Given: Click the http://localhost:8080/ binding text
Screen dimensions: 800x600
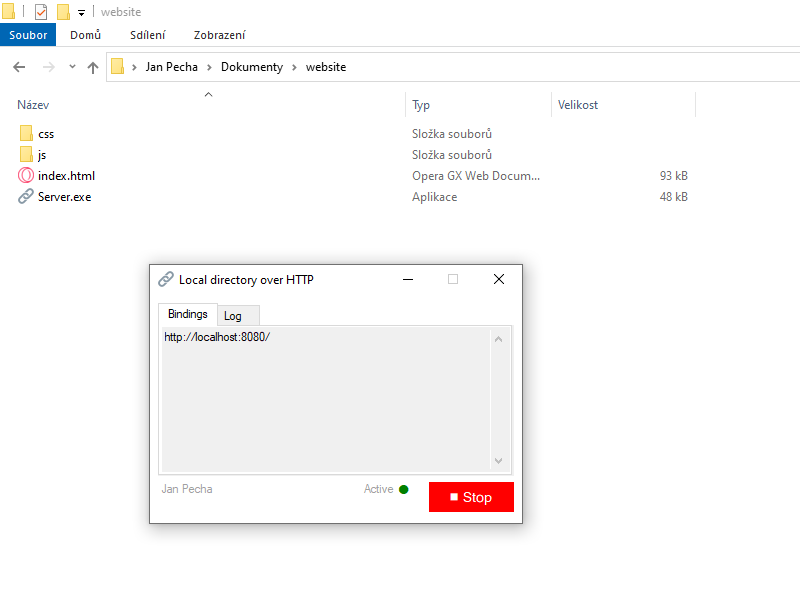Looking at the screenshot, I should click(217, 337).
